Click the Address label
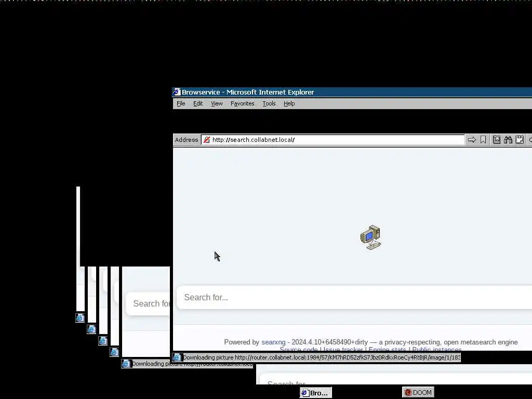This screenshot has height=399, width=532. coord(187,140)
